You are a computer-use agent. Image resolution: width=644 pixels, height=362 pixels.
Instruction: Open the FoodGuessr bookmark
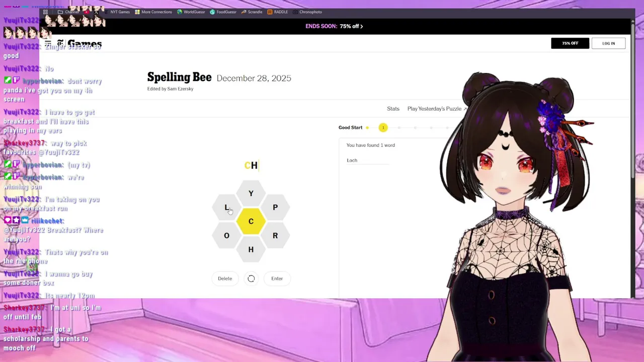click(x=223, y=12)
